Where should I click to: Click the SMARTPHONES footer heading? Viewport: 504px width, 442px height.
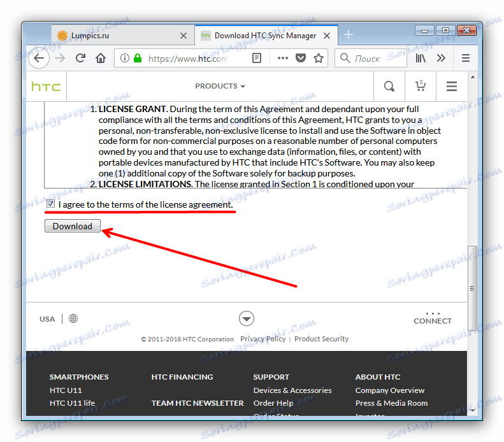(79, 377)
